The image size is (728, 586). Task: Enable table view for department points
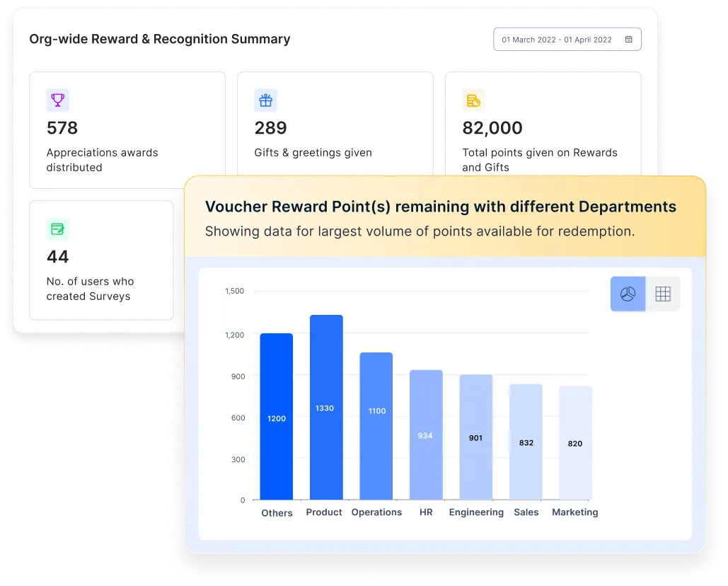point(662,293)
